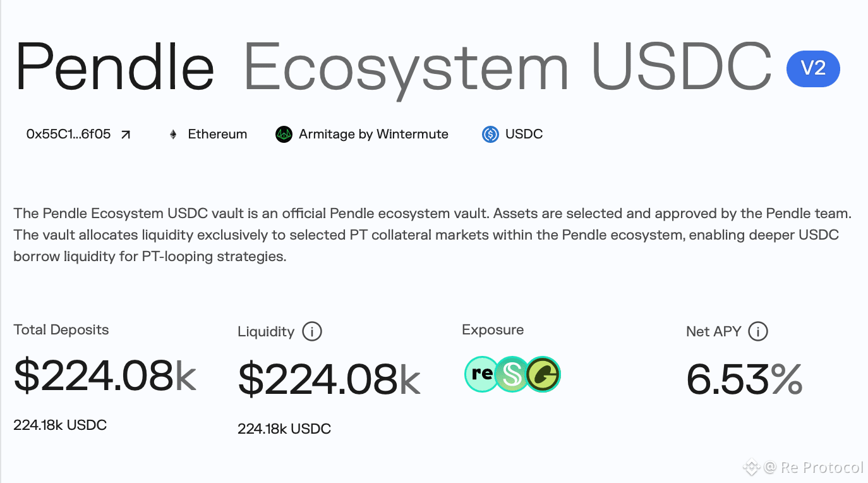Click the blue USDC coin icon
The image size is (868, 483).
tap(490, 135)
